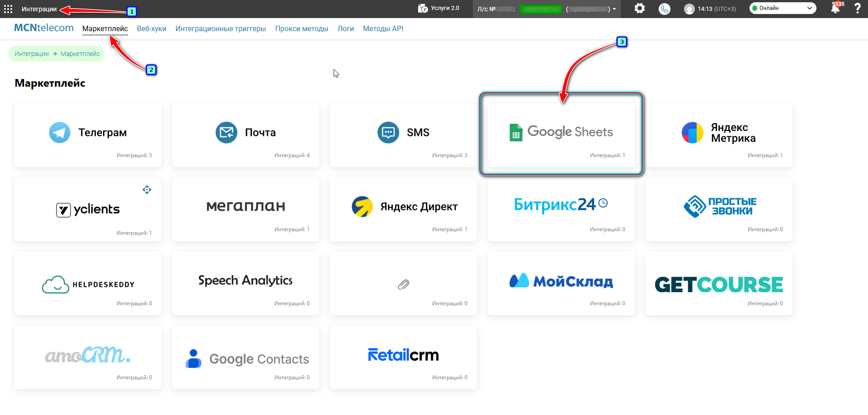Viewport: 868px width, 415px height.
Task: Open the мегаплан integration card
Action: click(x=245, y=210)
